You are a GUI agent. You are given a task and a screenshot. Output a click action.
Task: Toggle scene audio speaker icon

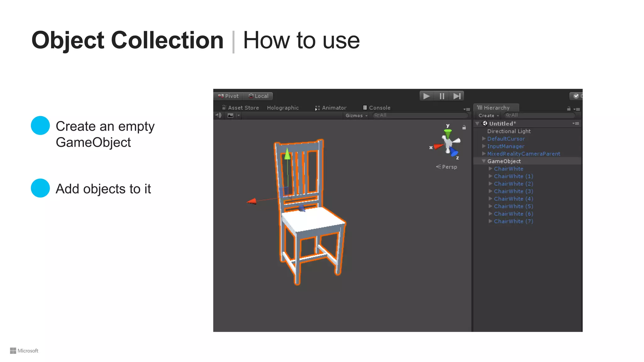point(218,115)
